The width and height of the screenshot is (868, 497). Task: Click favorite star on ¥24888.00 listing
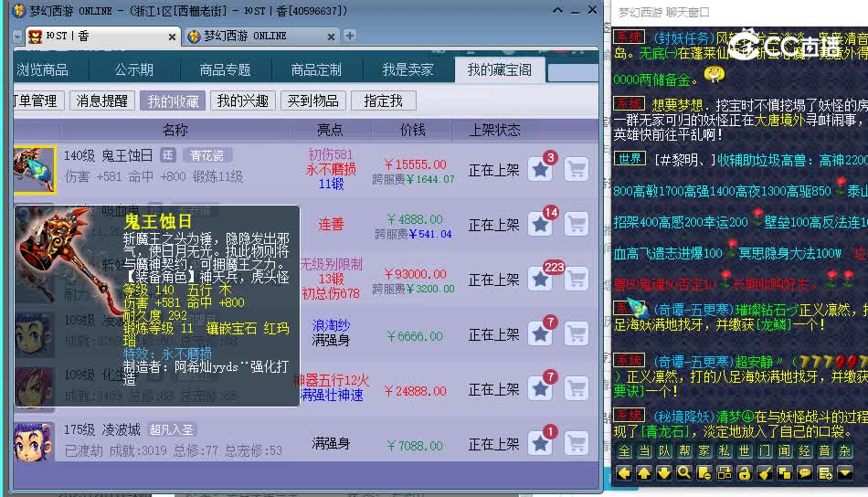tap(540, 388)
